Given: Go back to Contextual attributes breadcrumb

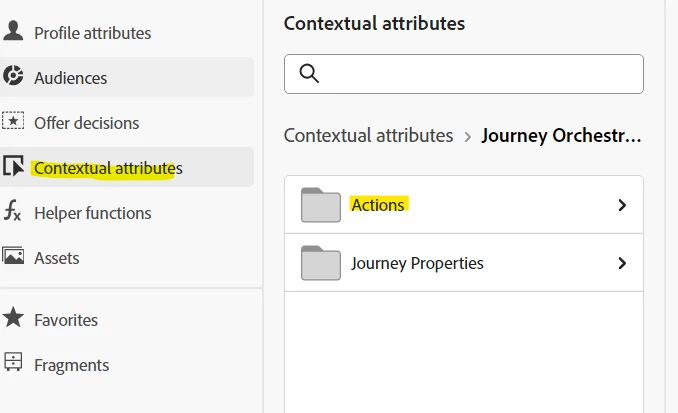Looking at the screenshot, I should click(368, 135).
